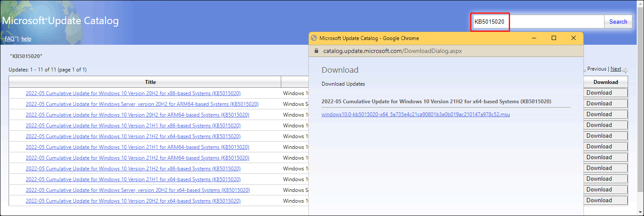Open the Windows 10 20H2 ARM64-based update link
Screen dimensions: 644x216
(x=137, y=115)
